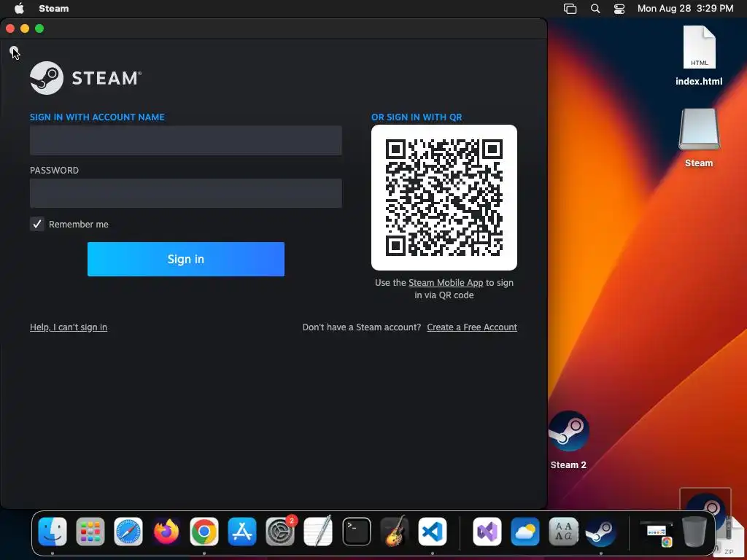Open System Settings from the dock
The width and height of the screenshot is (747, 560).
click(x=280, y=531)
